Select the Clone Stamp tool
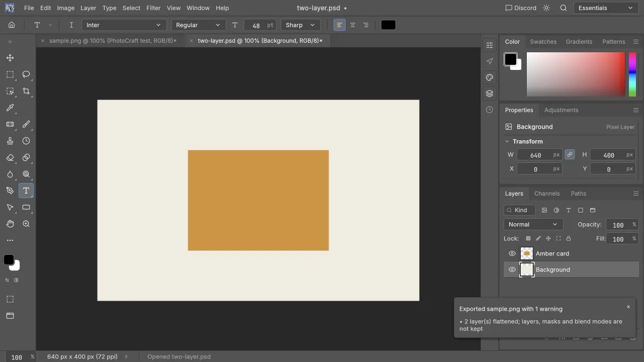Image resolution: width=644 pixels, height=362 pixels. pos(10,141)
